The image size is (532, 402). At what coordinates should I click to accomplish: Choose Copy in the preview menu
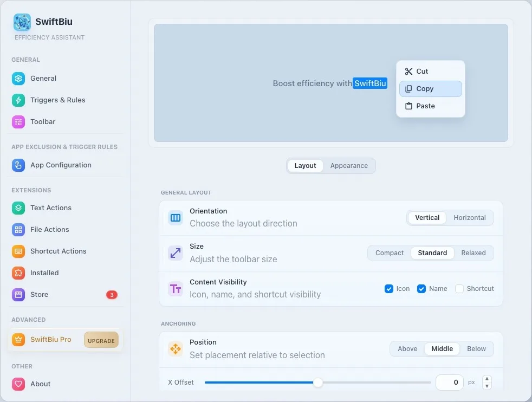click(431, 88)
